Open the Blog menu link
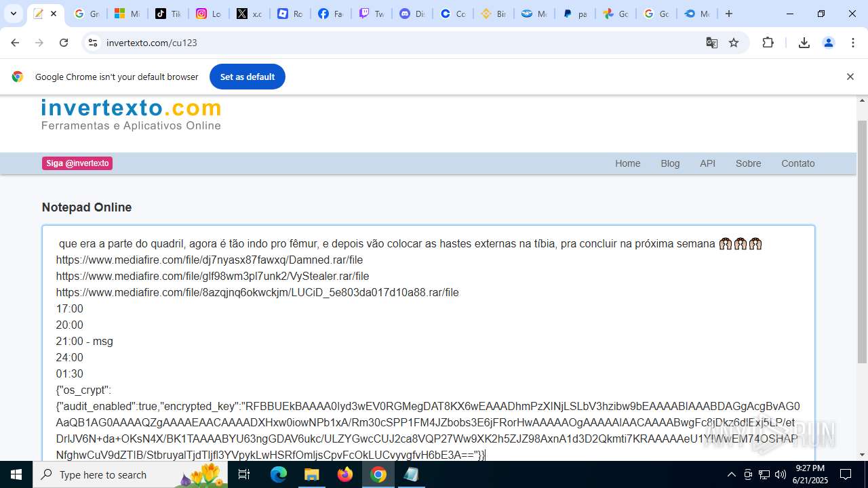The image size is (868, 488). point(670,163)
